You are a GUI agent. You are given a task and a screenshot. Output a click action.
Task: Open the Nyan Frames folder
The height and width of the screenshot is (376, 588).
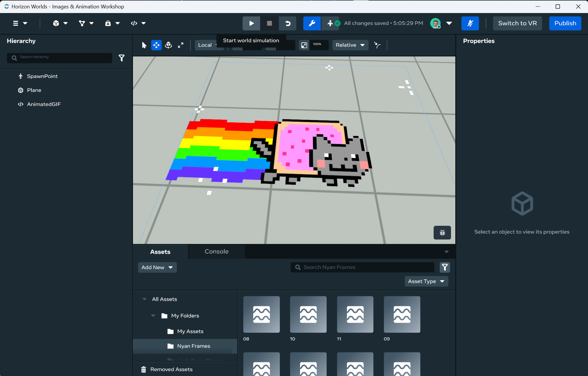(x=185, y=346)
